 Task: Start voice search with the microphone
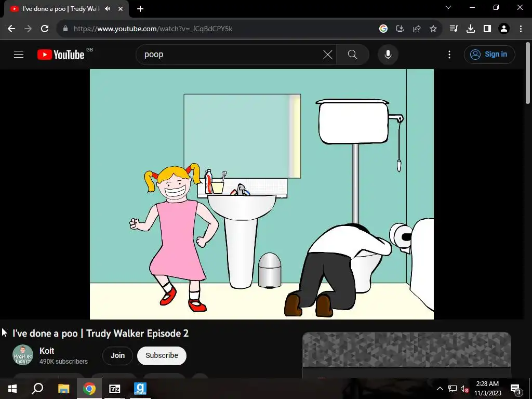[x=388, y=54]
